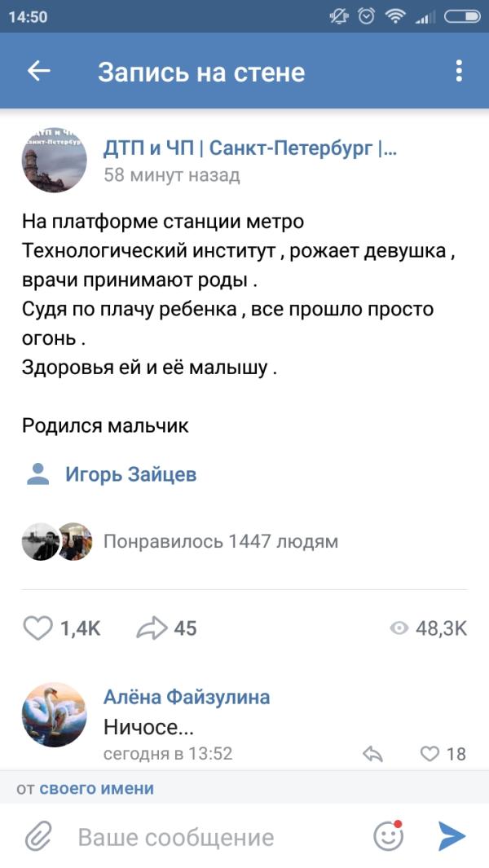Open Алёна Файзулина's profile name
The width and height of the screenshot is (489, 868).
[x=187, y=697]
